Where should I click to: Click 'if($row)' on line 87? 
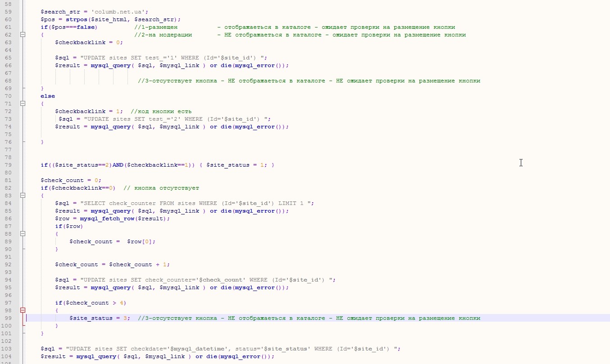tap(69, 226)
